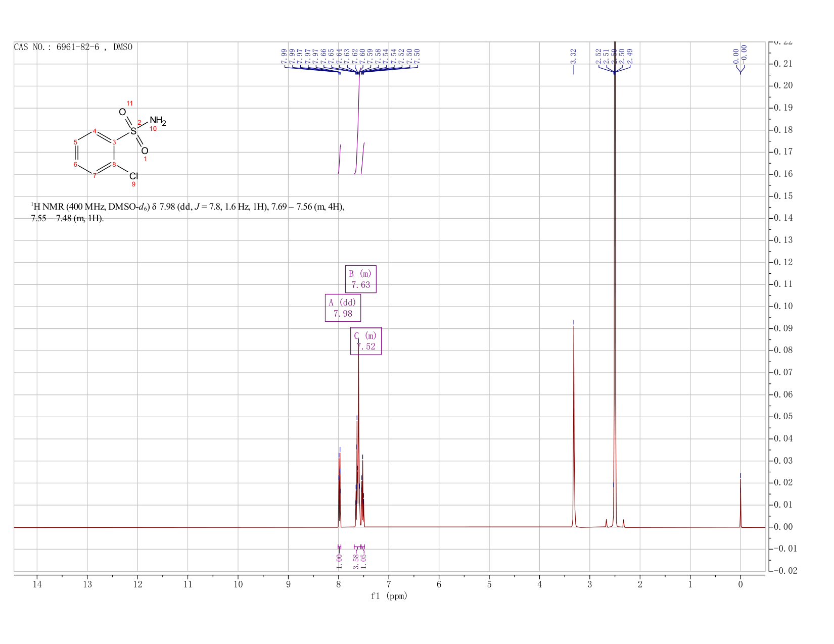
Task: Click the water peak at 3.32 ppm
Action: click(574, 424)
